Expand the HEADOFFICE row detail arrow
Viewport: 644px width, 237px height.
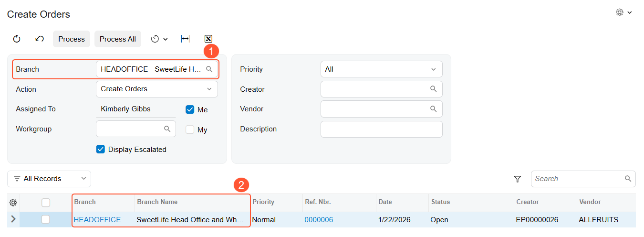(x=13, y=219)
